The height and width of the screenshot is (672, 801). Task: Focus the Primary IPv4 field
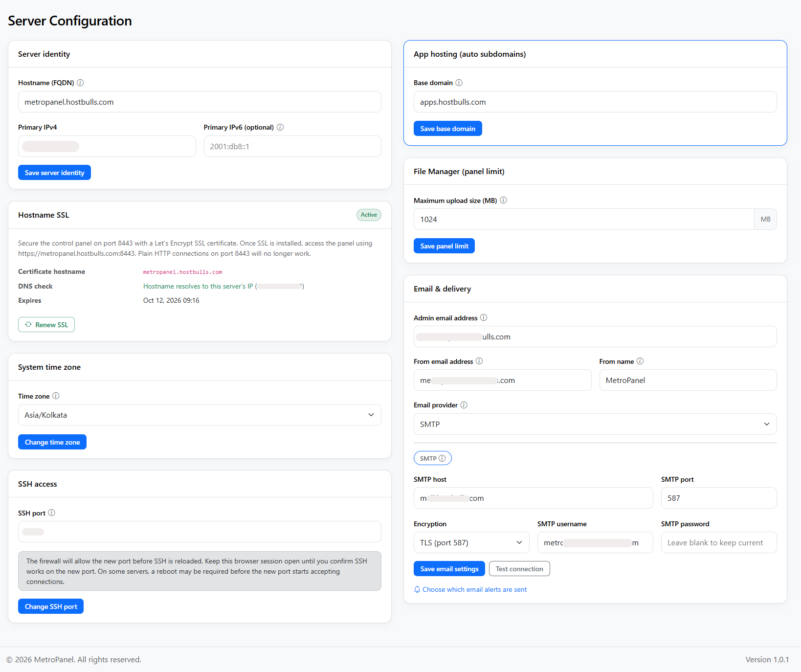pyautogui.click(x=107, y=146)
